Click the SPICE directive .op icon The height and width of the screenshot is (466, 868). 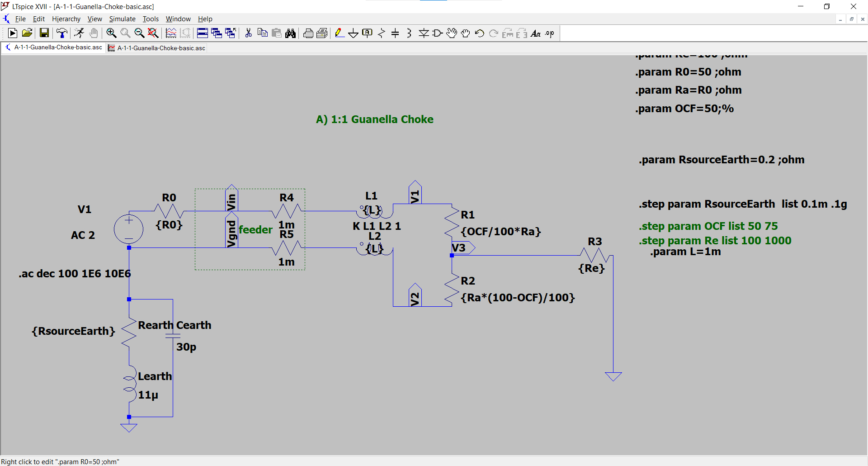point(550,33)
